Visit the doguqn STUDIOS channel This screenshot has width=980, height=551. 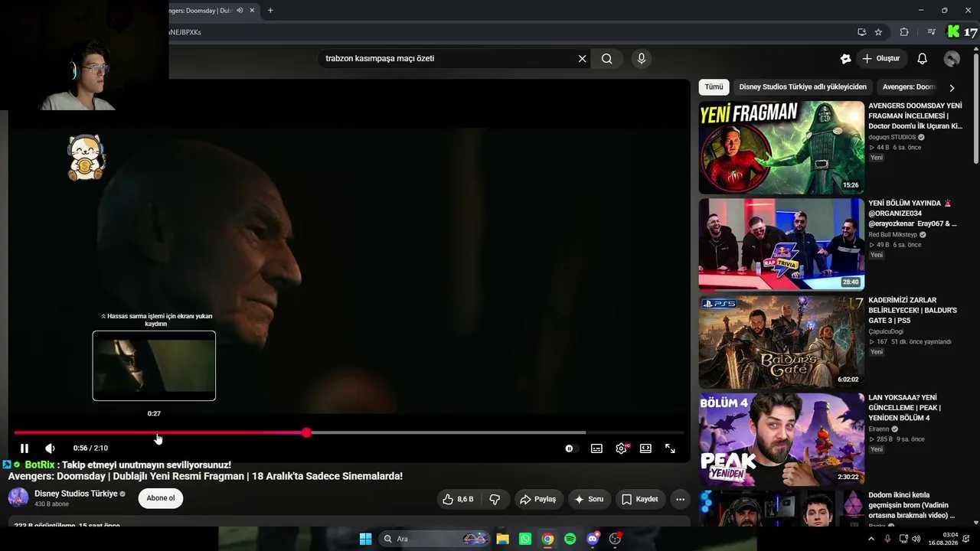(x=892, y=138)
